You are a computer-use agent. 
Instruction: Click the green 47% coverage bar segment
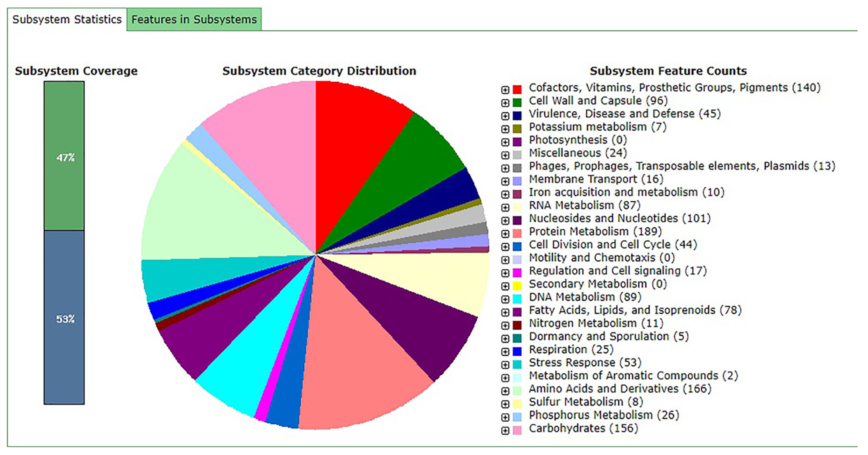[x=64, y=156]
